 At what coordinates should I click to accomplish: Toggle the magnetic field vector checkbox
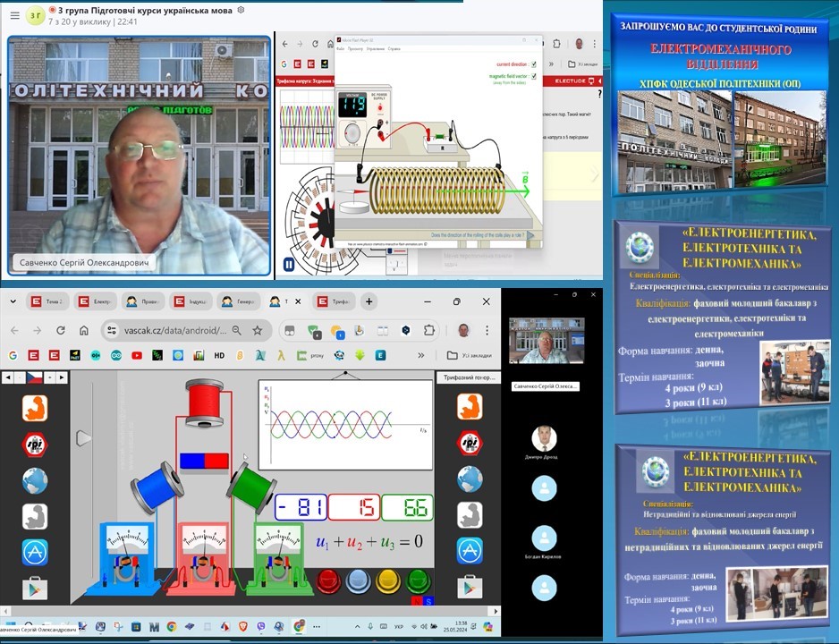click(x=533, y=77)
